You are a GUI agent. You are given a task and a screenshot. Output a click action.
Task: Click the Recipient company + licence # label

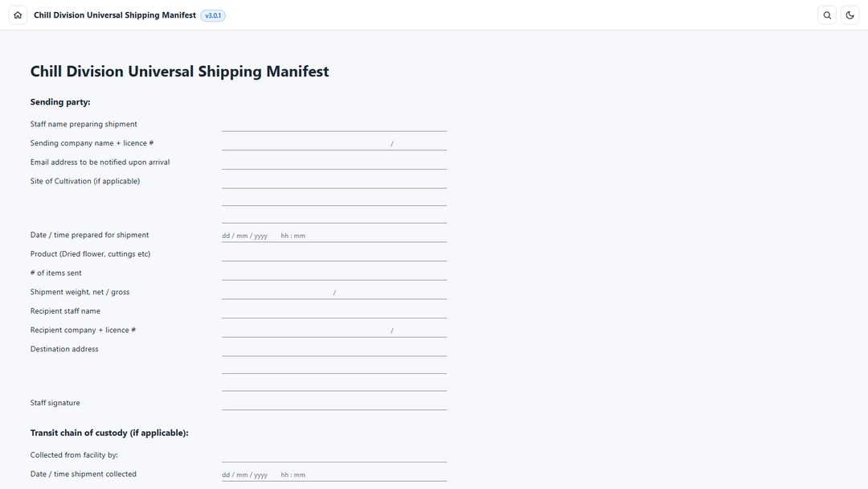tap(83, 330)
